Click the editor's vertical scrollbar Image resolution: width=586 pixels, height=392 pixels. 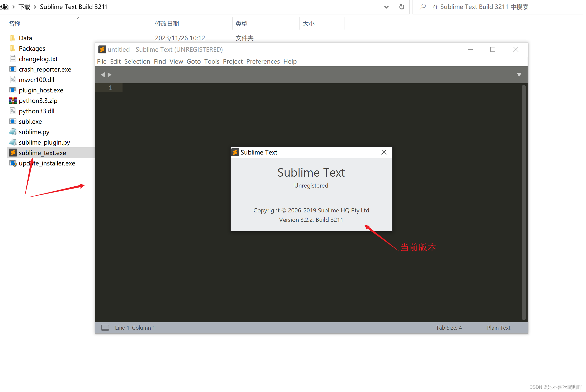coord(524,202)
